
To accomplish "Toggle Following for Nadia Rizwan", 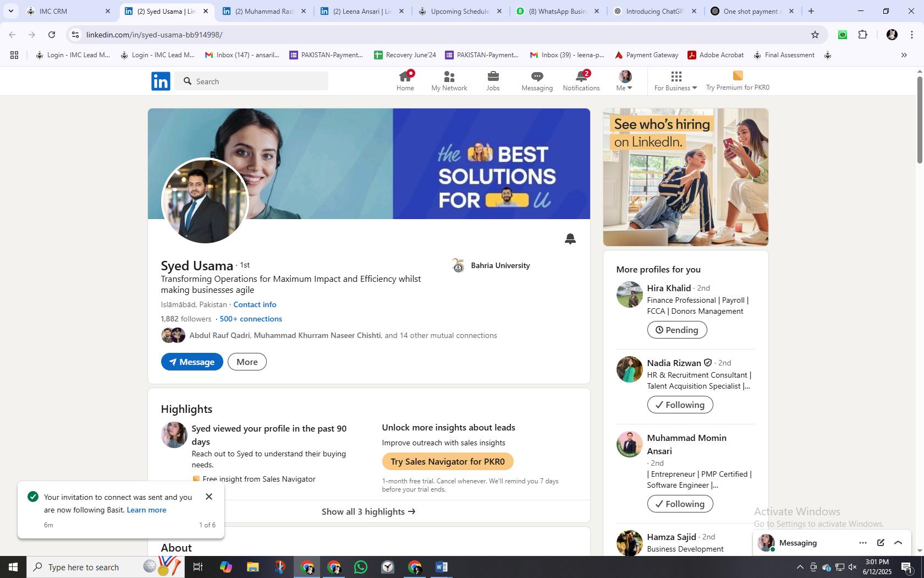I will point(680,405).
